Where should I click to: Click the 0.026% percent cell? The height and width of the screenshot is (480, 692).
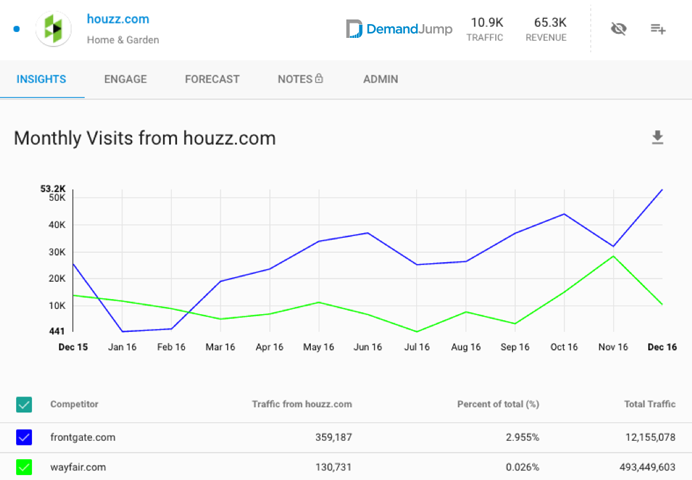pyautogui.click(x=522, y=467)
